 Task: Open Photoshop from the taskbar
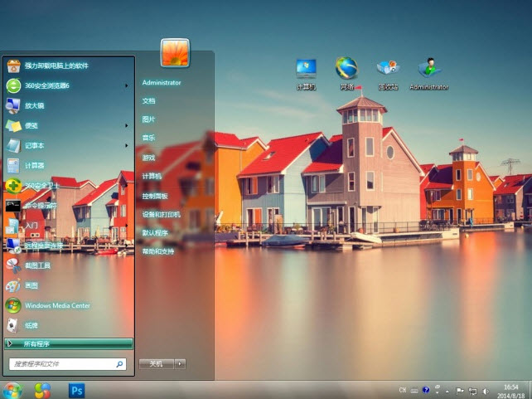tap(77, 390)
